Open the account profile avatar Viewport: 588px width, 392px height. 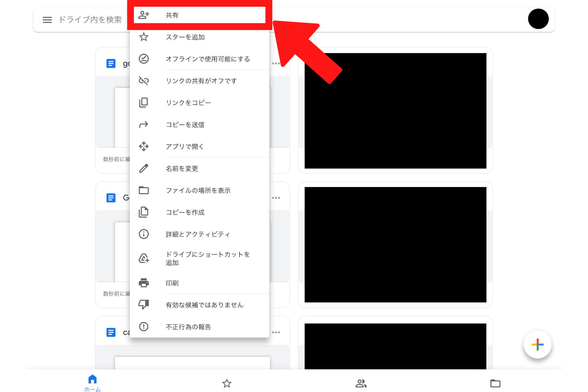(538, 19)
